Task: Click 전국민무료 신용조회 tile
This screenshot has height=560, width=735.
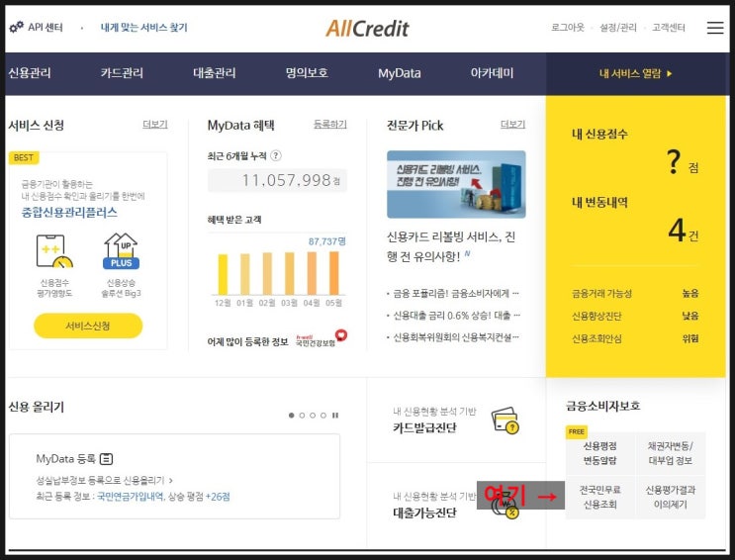Action: pyautogui.click(x=600, y=497)
